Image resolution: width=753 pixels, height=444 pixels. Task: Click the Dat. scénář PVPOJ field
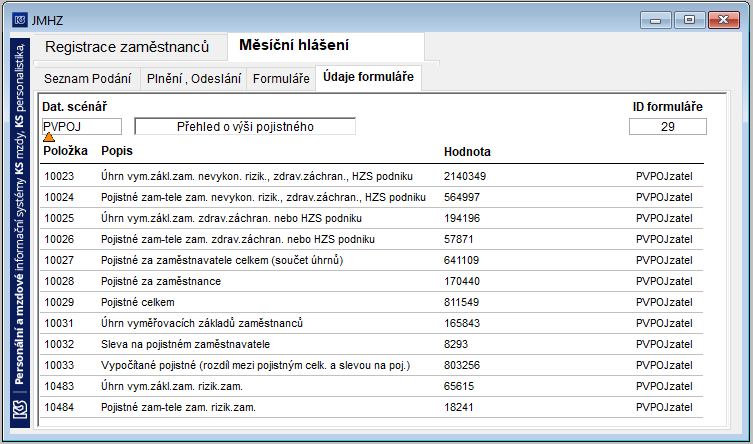(x=82, y=127)
